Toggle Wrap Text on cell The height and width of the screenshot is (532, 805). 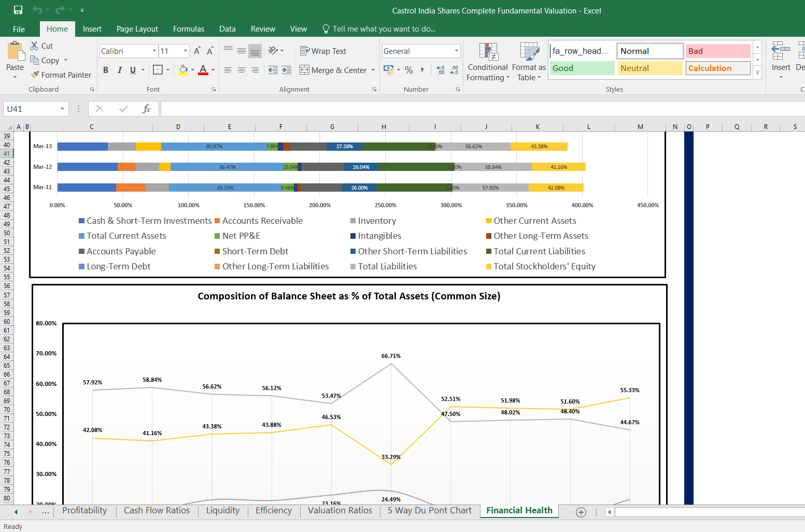point(323,51)
